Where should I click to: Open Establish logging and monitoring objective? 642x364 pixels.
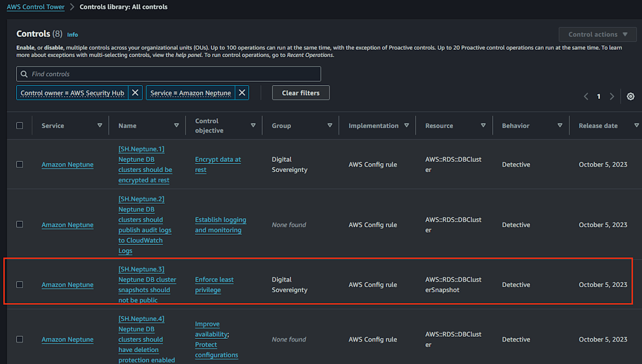pos(220,225)
